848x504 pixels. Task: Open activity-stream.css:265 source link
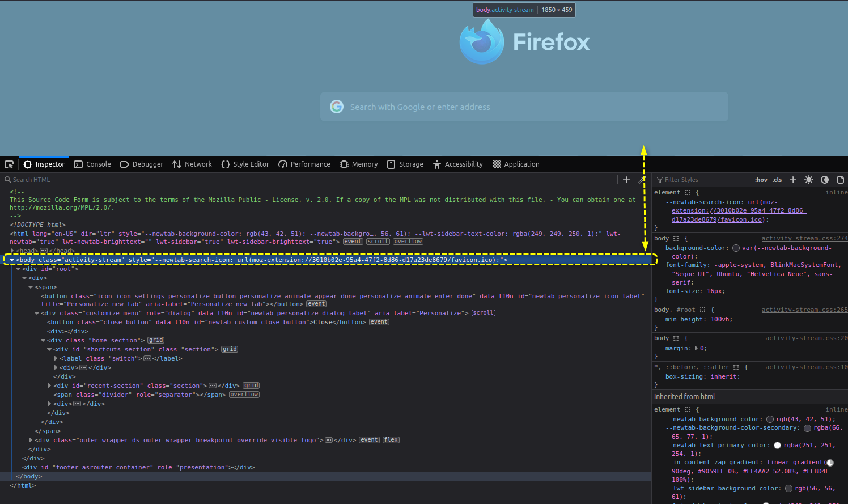tap(805, 310)
